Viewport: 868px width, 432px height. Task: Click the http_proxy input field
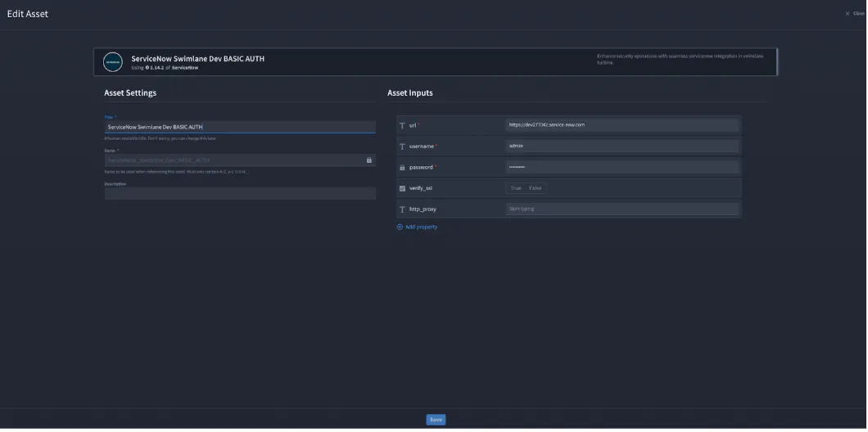coord(622,209)
